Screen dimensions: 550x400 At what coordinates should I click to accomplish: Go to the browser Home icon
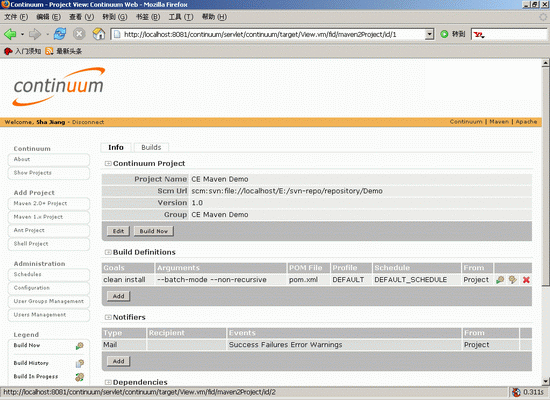99,34
